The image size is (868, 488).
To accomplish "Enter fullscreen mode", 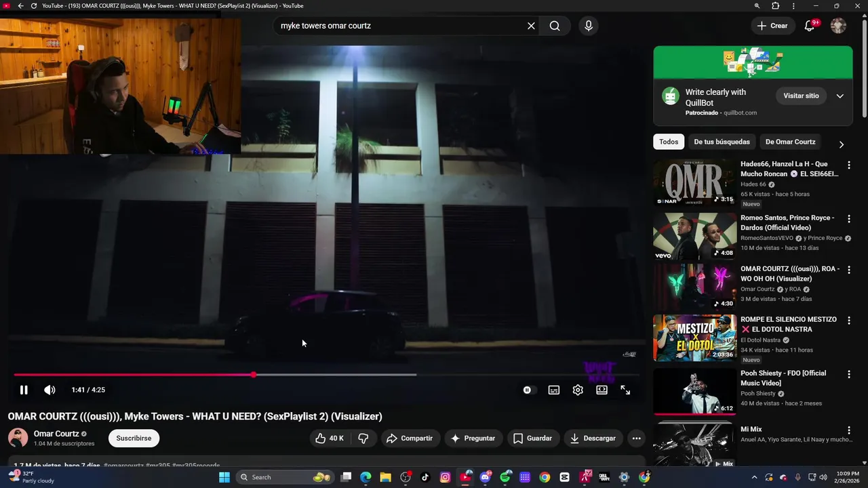I will (625, 390).
